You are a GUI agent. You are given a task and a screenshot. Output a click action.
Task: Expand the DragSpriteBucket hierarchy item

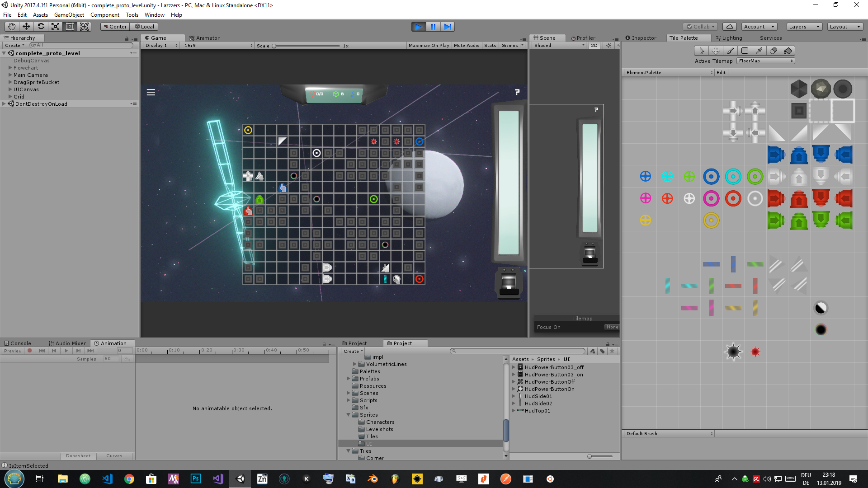coord(10,82)
